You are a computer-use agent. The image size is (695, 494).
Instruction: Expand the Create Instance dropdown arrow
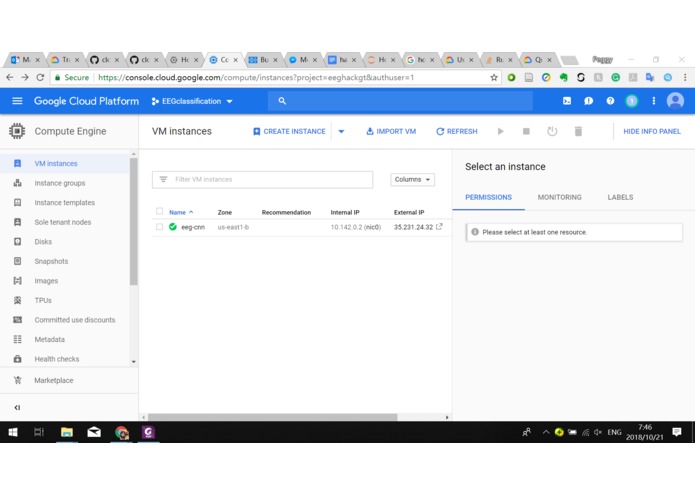341,131
